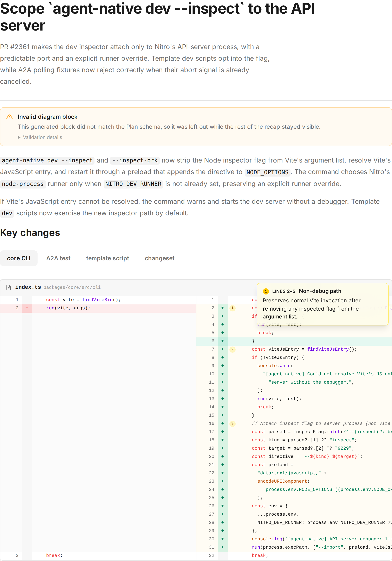Click annotation marker 1 in diff

pos(232,308)
